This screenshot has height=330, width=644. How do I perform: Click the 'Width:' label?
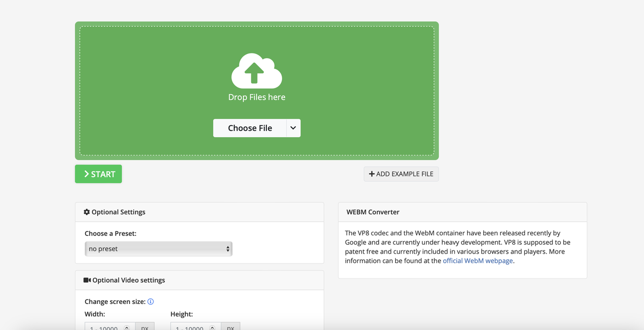(95, 314)
